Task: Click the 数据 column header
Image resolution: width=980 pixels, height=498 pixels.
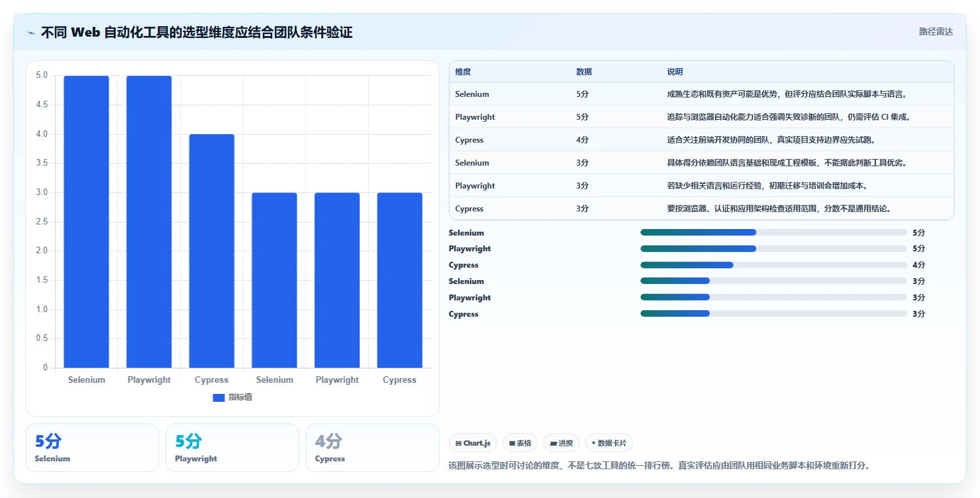Action: [584, 72]
